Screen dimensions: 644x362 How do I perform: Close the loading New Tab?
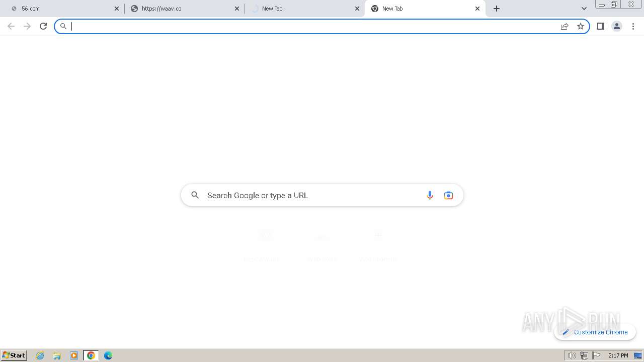357,9
